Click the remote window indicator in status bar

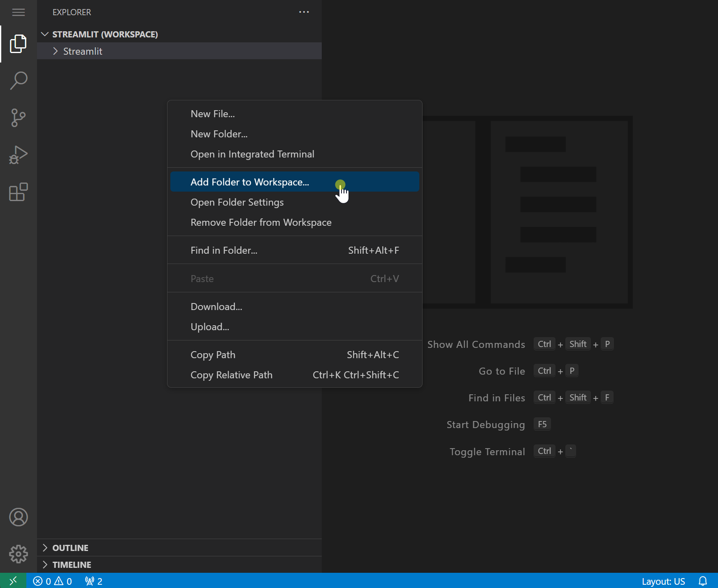point(13,581)
